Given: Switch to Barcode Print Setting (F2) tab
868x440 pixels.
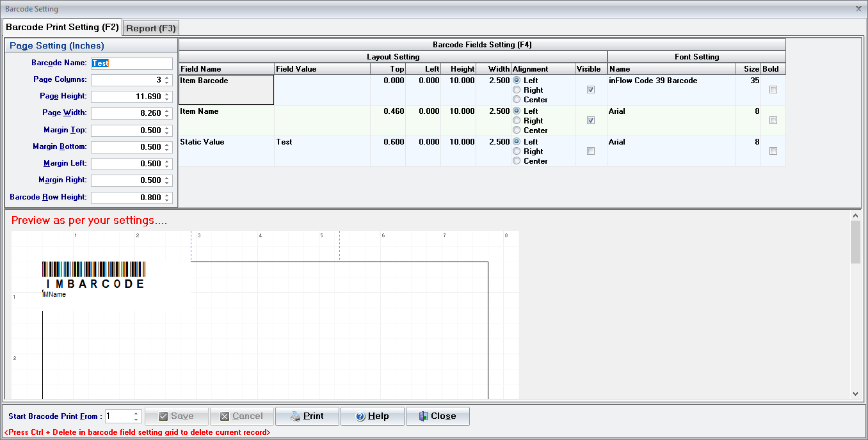Looking at the screenshot, I should 62,27.
